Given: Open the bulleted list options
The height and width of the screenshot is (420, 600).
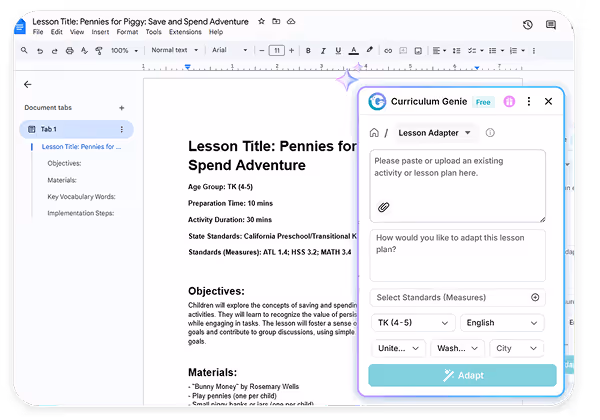Looking at the screenshot, I should point(496,50).
